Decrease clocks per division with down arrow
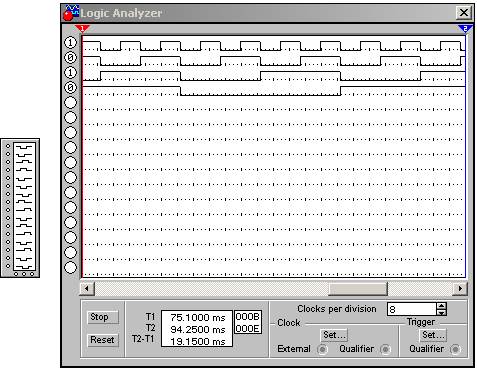This screenshot has height=369, width=477. (x=442, y=313)
